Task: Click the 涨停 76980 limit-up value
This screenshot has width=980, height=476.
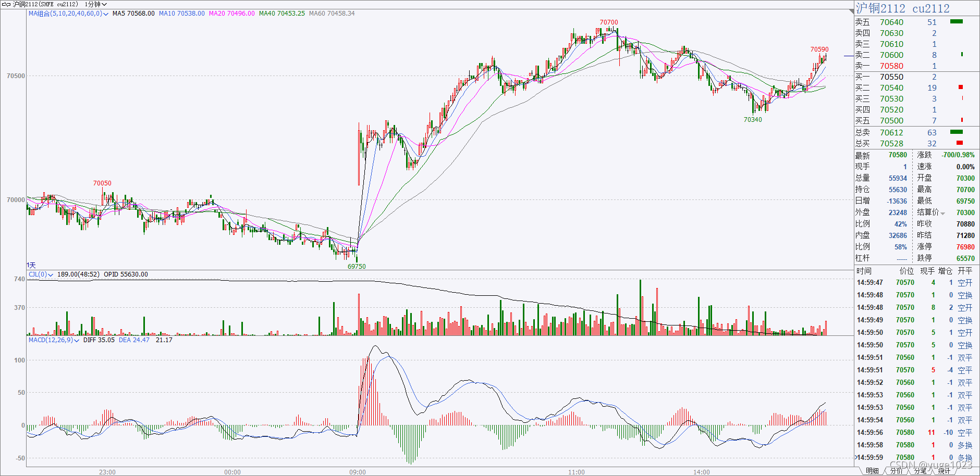Action: point(965,247)
